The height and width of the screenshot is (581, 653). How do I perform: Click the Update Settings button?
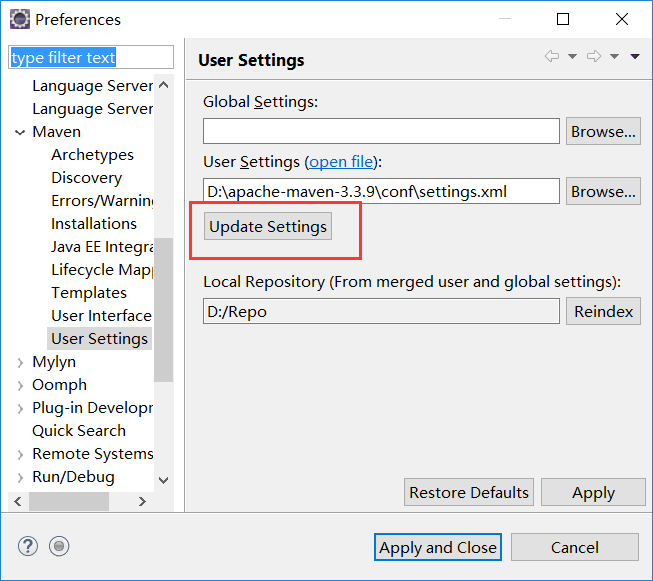click(x=268, y=227)
